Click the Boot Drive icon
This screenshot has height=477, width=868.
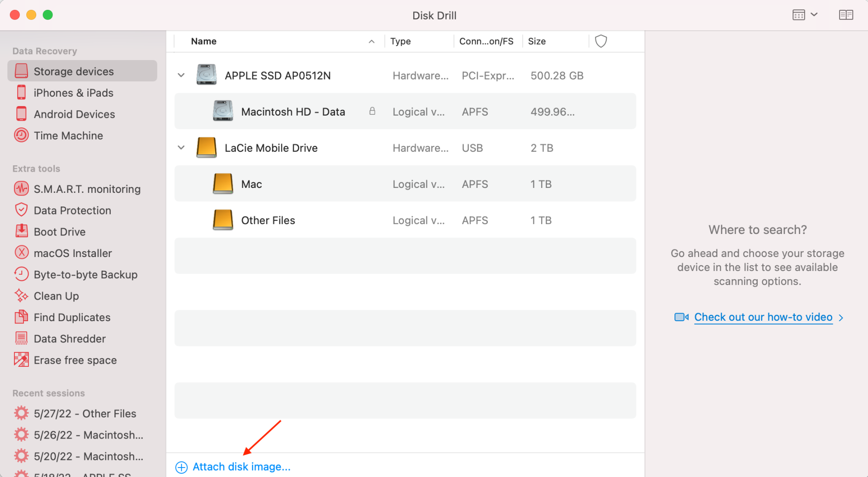(x=21, y=231)
